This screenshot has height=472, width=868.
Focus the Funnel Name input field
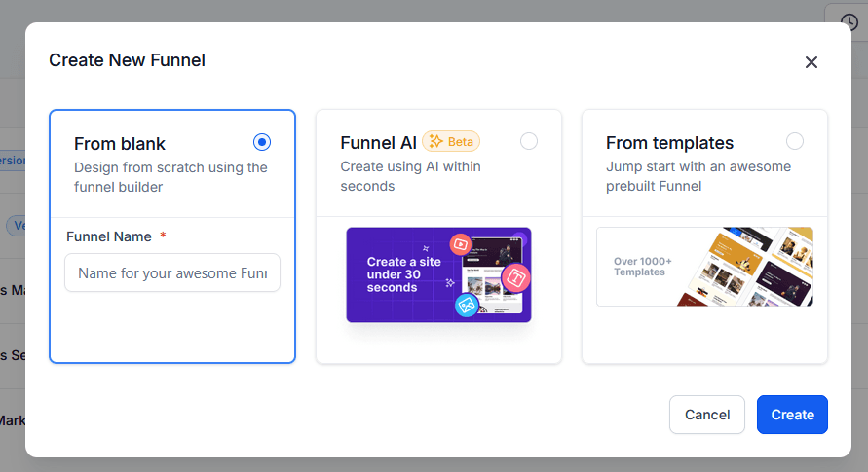pyautogui.click(x=172, y=273)
